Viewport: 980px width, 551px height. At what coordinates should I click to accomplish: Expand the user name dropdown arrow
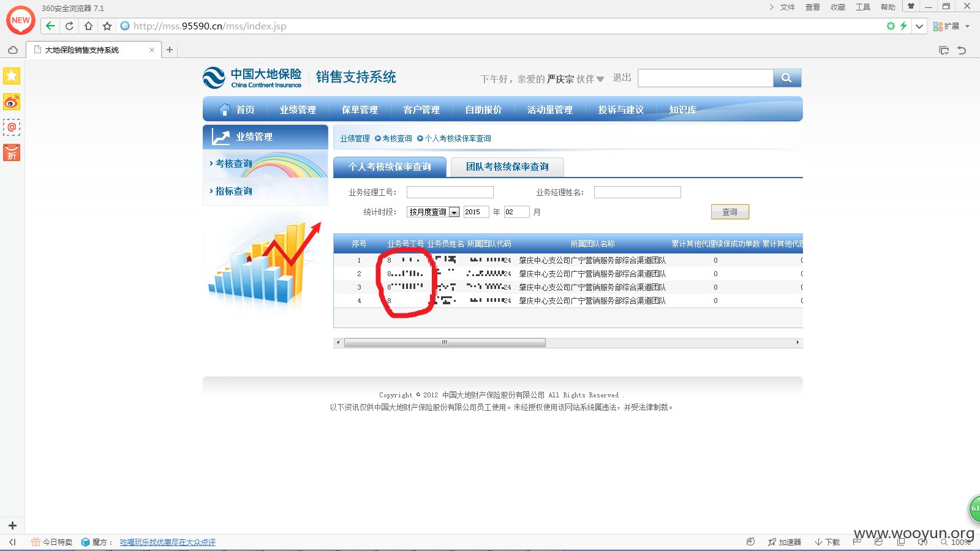[x=600, y=79]
